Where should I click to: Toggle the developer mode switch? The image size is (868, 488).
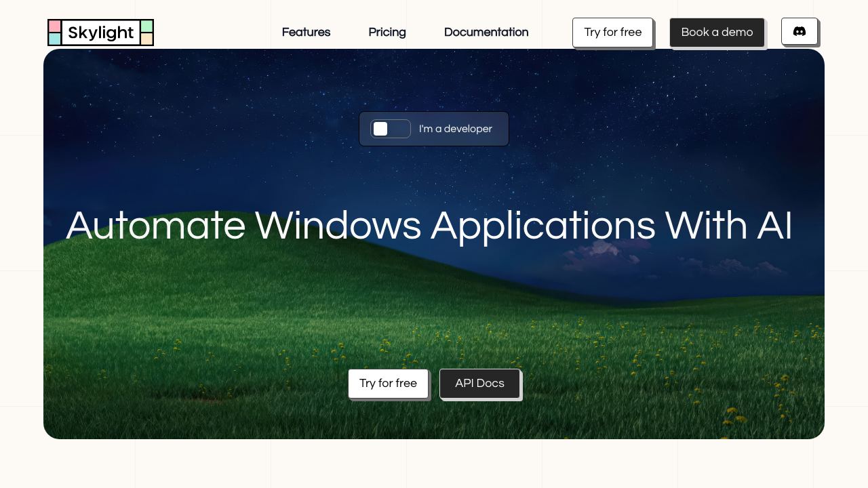pyautogui.click(x=391, y=129)
